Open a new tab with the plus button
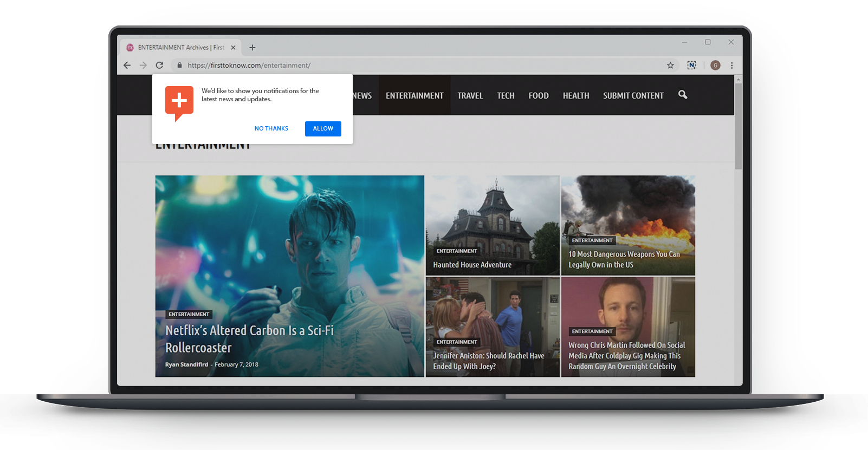Viewport: 868px width, 450px height. (252, 48)
